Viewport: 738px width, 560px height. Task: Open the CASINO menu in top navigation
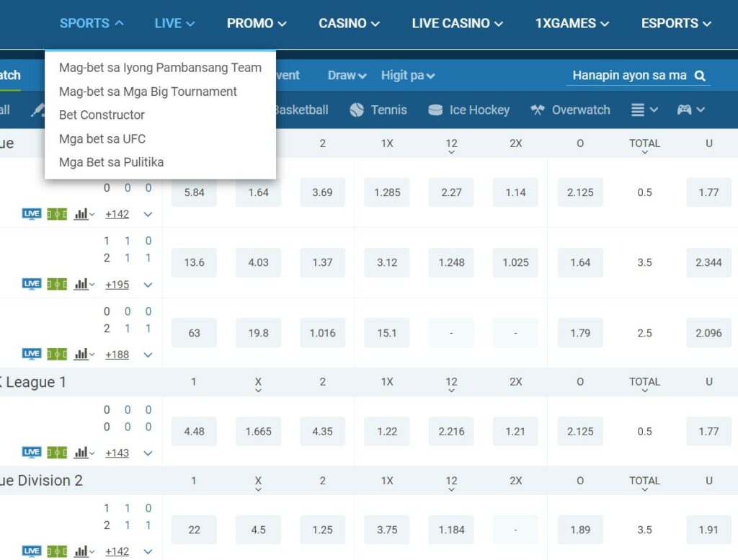point(349,24)
